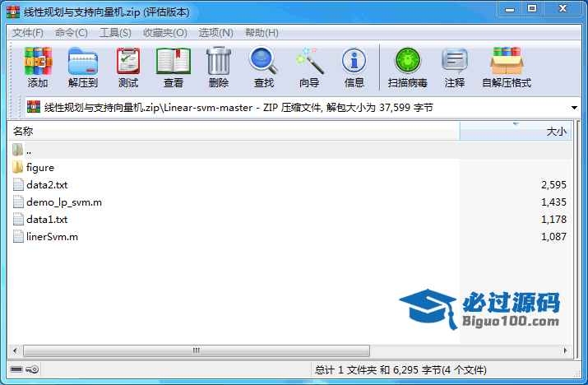Open the 选项(N) menu
The height and width of the screenshot is (385, 588).
[216, 33]
